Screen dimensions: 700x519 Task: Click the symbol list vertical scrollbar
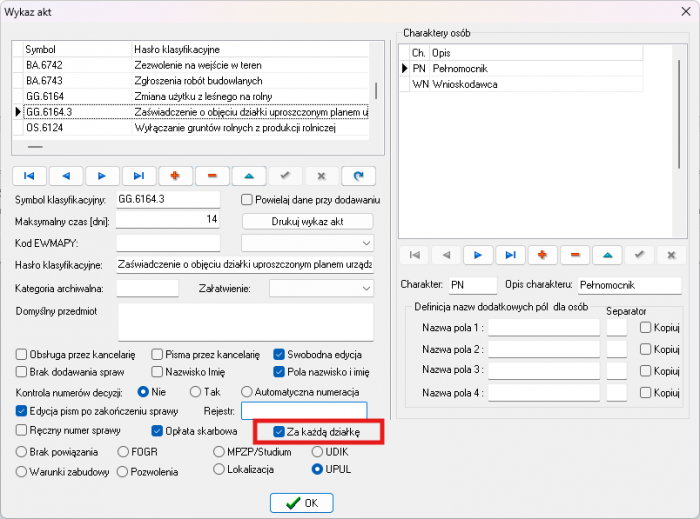[376, 91]
